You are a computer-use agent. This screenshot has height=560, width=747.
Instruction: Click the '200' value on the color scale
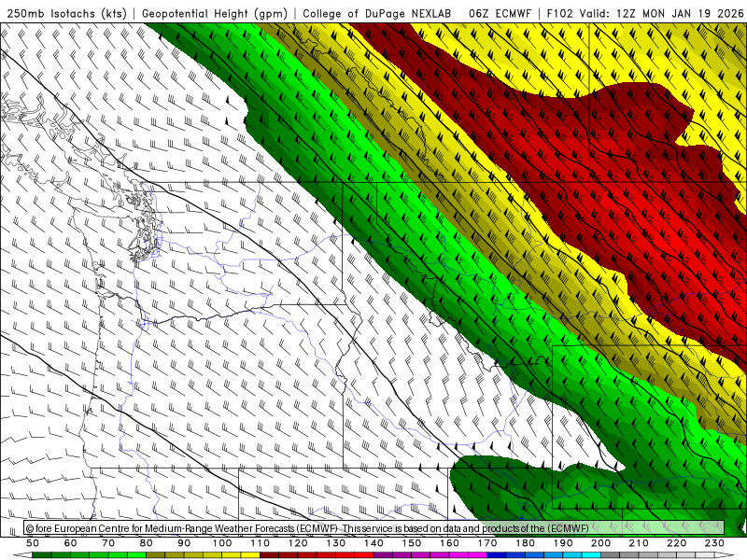click(600, 543)
